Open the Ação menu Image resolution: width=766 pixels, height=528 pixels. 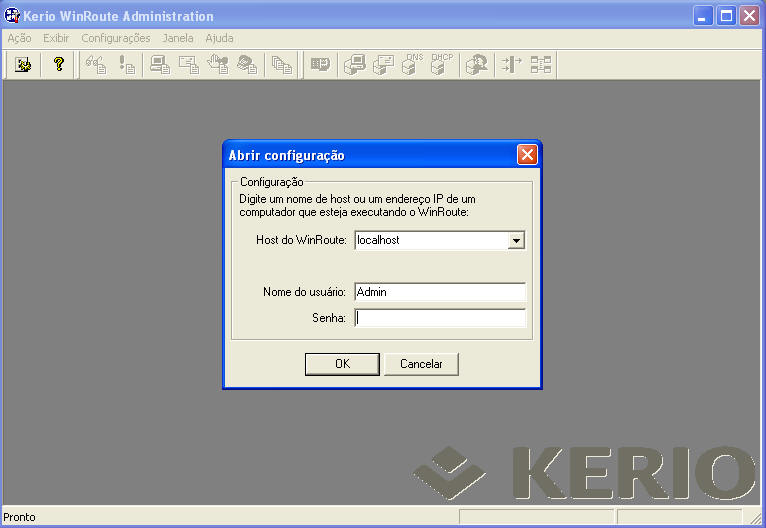tap(19, 38)
